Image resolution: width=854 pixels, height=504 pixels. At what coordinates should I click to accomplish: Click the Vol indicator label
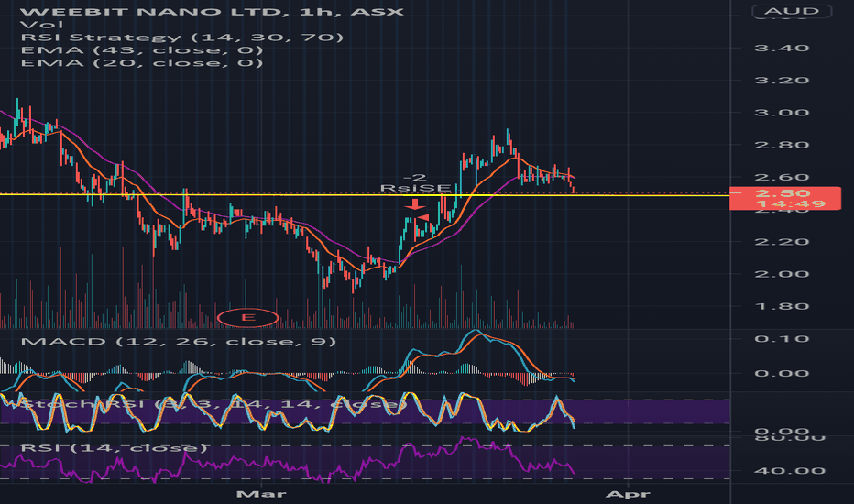41,25
